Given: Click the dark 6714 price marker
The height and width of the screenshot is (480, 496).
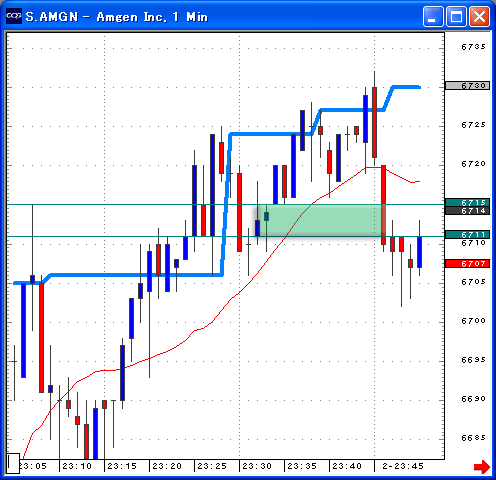Looking at the screenshot, I should (467, 210).
